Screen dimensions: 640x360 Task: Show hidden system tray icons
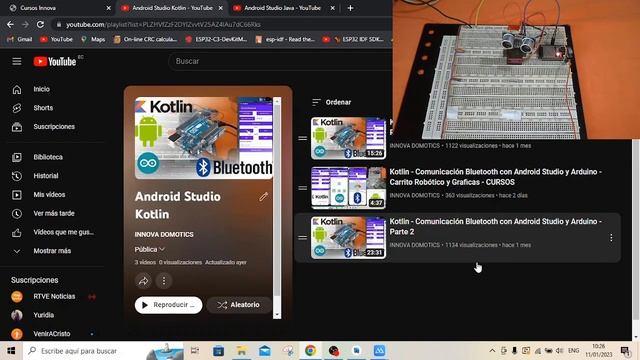[492, 351]
